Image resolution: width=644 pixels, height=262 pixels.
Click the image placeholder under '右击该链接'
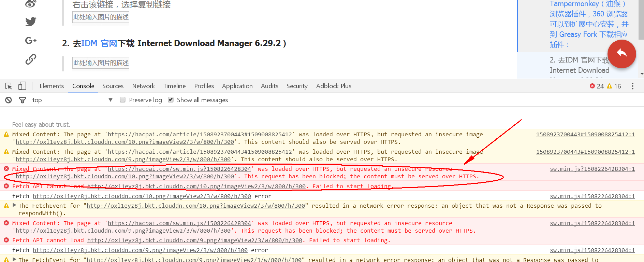[101, 17]
